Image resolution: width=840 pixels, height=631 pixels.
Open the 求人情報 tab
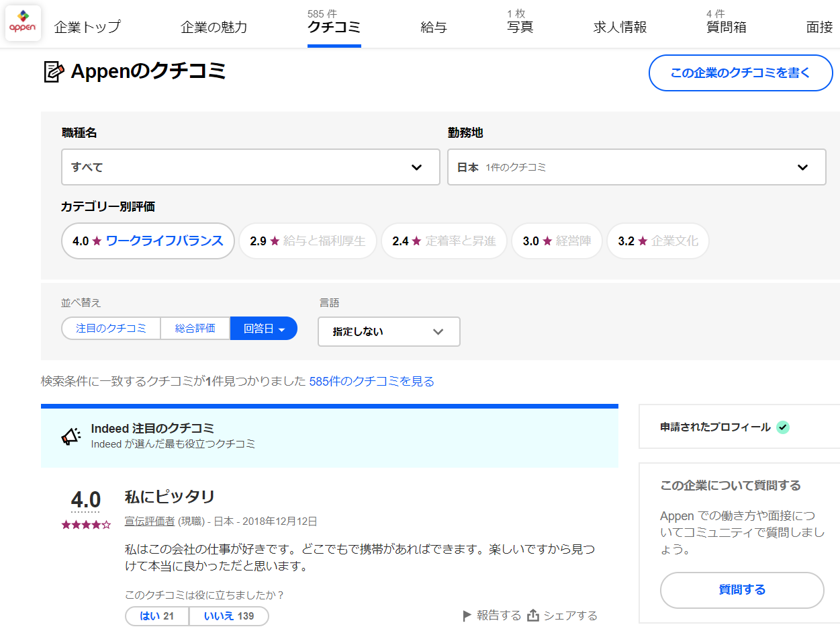[x=620, y=28]
